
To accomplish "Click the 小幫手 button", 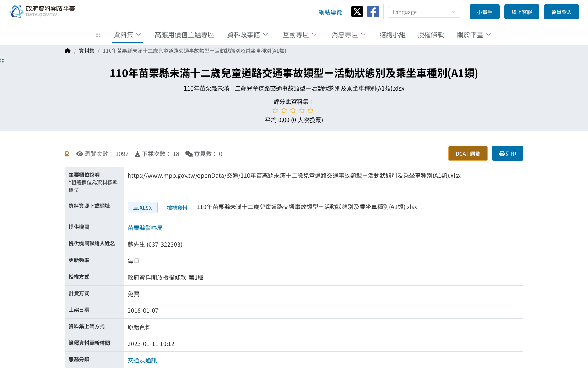I will click(x=485, y=12).
